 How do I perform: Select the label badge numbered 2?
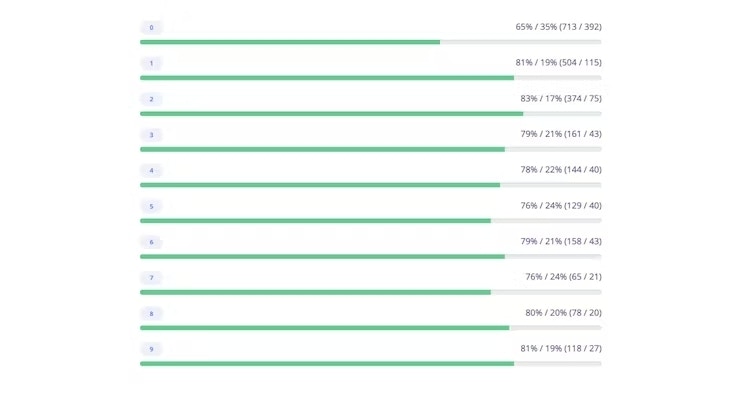[151, 99]
